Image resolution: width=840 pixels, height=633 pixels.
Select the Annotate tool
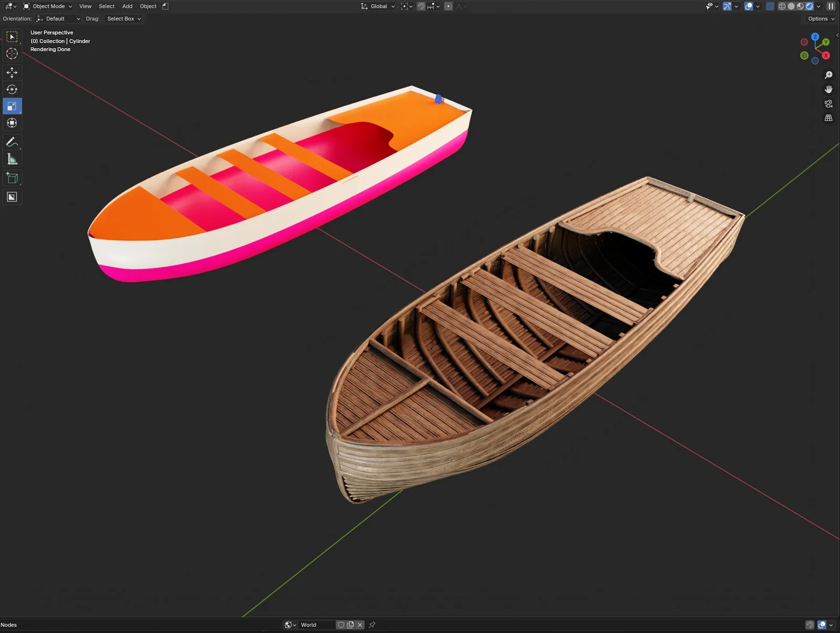[12, 142]
